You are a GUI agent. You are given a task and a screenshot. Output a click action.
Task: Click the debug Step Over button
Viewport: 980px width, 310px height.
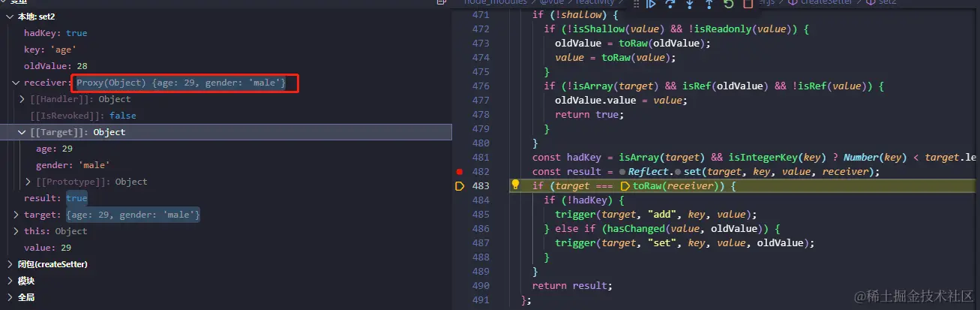[x=670, y=4]
